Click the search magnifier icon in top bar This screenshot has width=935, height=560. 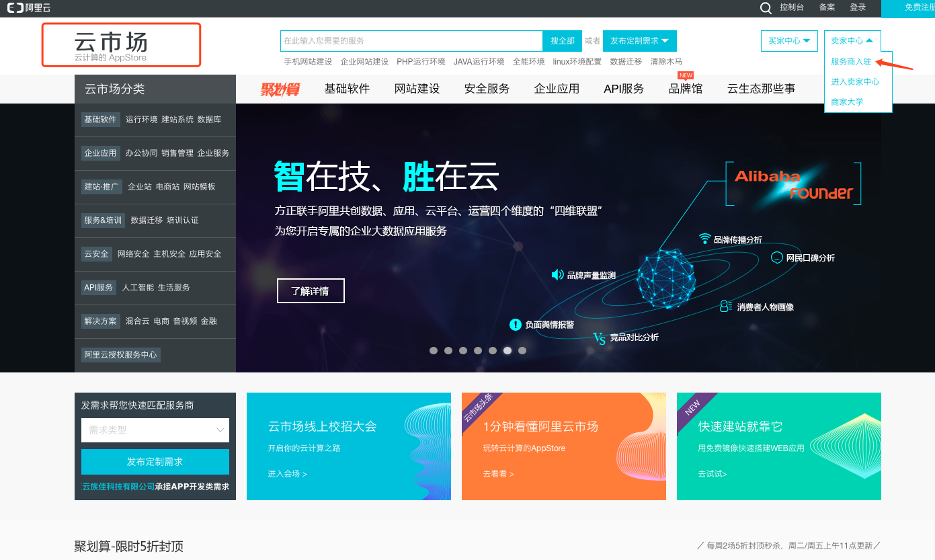766,8
